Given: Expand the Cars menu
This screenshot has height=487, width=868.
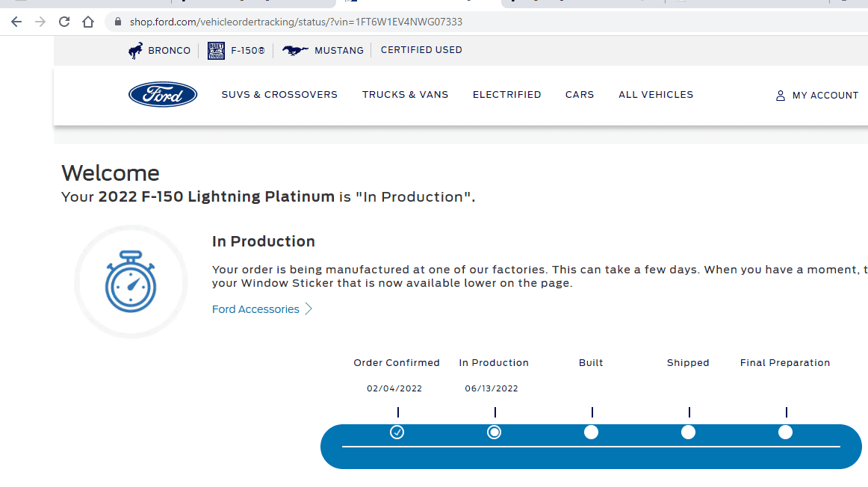Looking at the screenshot, I should coord(580,95).
